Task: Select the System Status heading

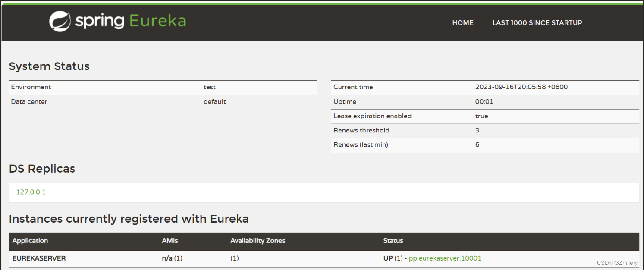Action: 49,66
